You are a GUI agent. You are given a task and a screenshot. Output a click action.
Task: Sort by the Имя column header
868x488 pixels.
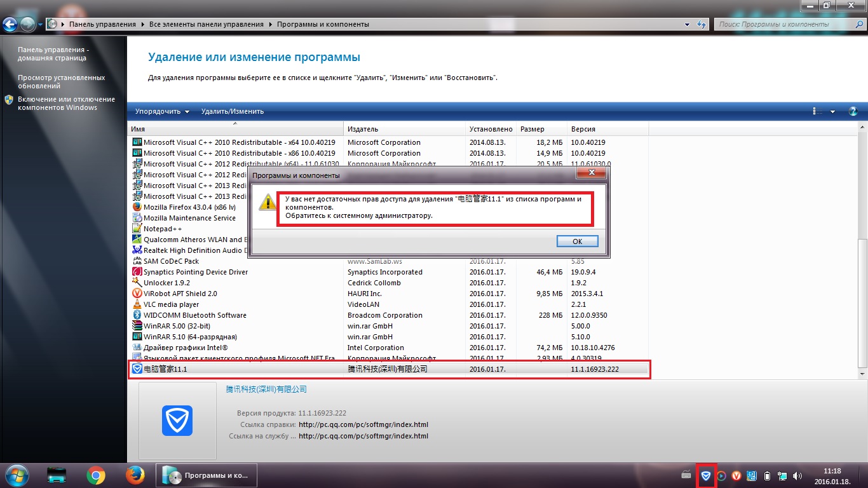coord(236,129)
